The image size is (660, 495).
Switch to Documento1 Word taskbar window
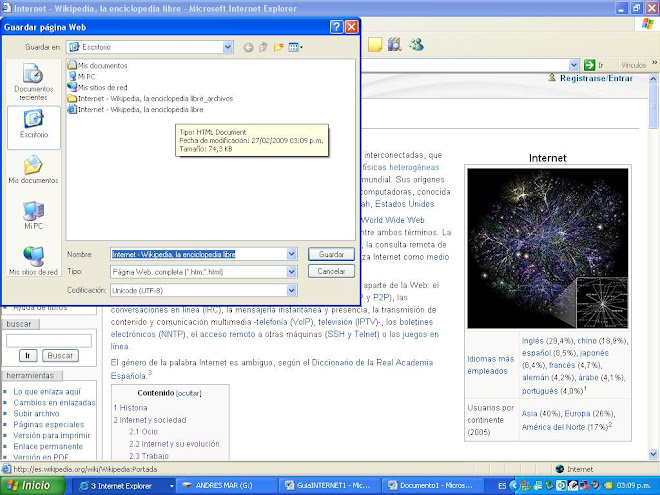pyautogui.click(x=432, y=486)
